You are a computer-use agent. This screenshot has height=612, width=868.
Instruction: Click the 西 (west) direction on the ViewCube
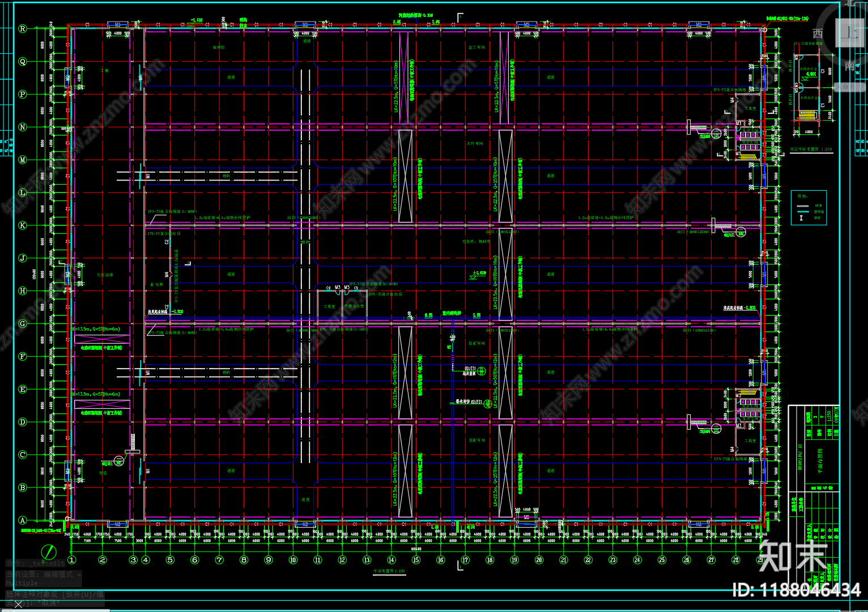click(818, 33)
